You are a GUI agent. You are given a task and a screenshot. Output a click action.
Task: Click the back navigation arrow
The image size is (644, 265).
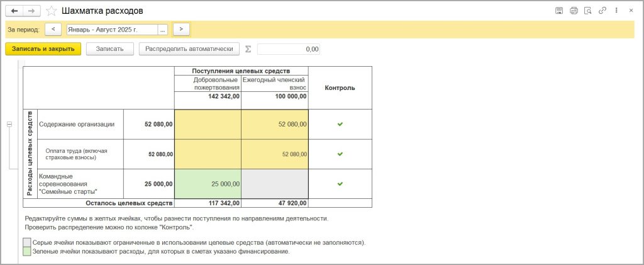tap(14, 11)
